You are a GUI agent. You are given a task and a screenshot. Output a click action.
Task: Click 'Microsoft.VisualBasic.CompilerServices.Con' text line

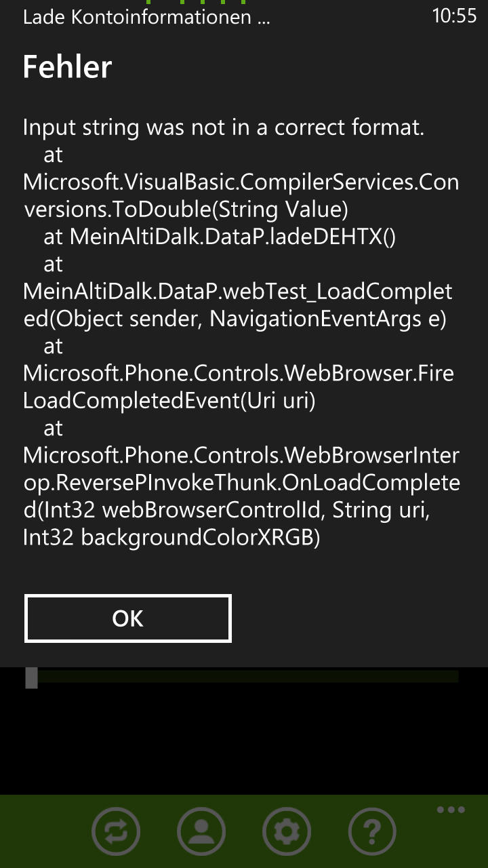[x=241, y=182]
